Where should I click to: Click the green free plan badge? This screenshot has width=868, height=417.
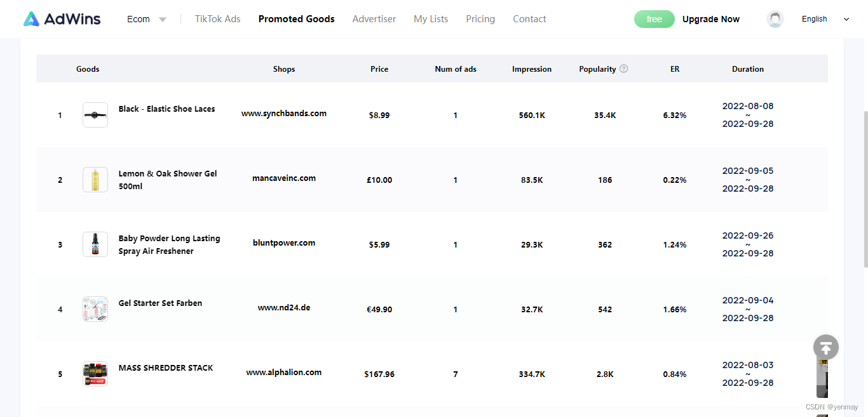click(654, 19)
